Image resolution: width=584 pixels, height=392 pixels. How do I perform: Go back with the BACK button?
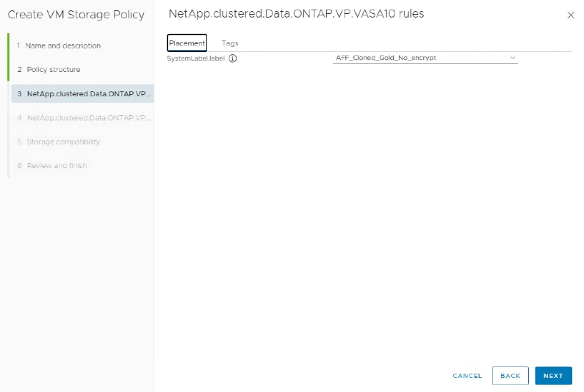[x=511, y=376]
